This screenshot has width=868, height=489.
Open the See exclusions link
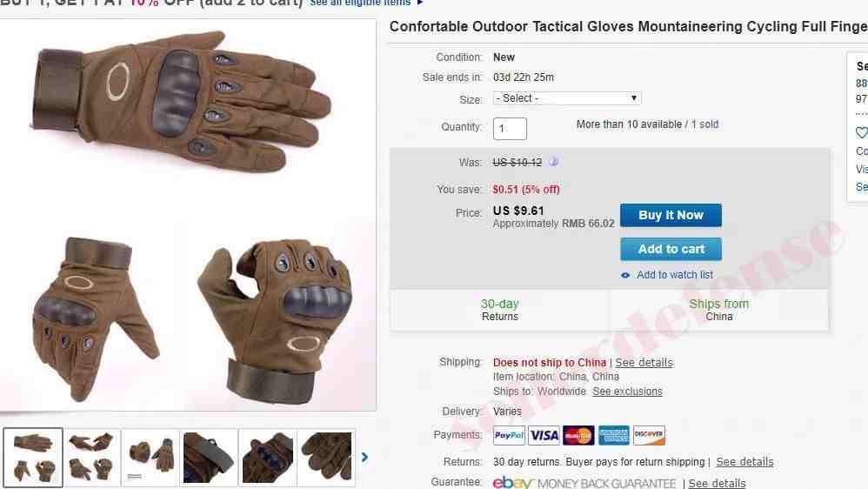(627, 392)
